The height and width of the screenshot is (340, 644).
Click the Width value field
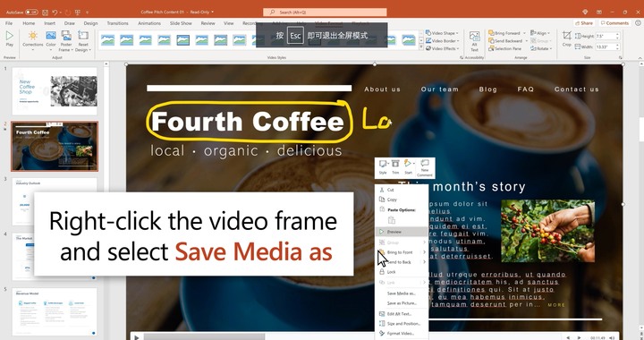[x=607, y=47]
